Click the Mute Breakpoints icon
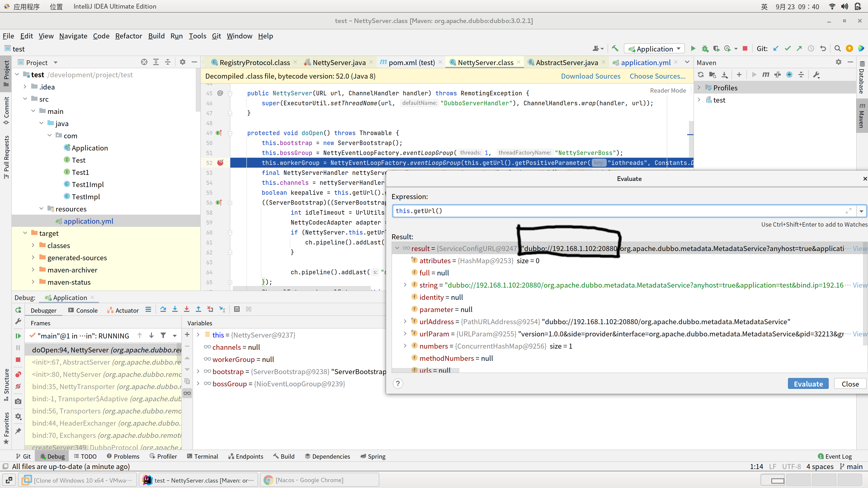Viewport: 868px width, 488px height. tap(18, 386)
